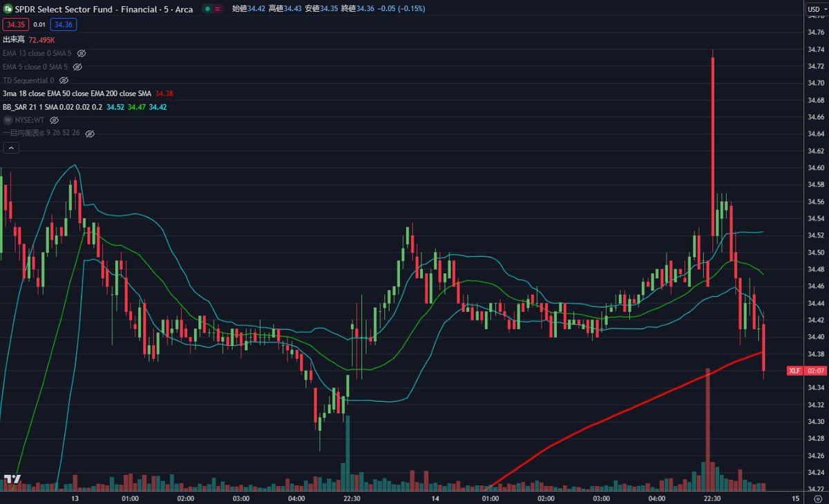Click the green 34.47 BB middle value
This screenshot has width=829, height=504.
click(137, 107)
